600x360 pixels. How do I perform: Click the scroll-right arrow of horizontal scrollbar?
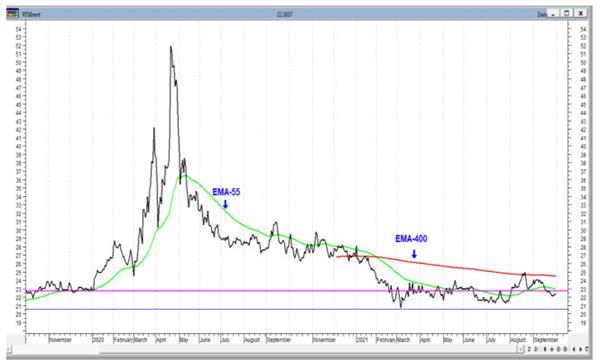[520, 349]
